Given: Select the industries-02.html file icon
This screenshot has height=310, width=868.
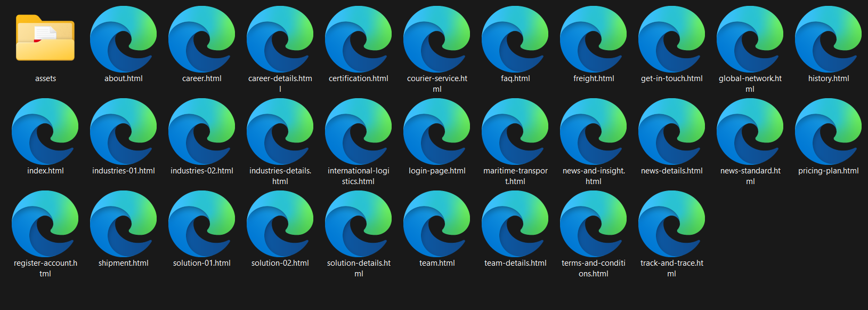Looking at the screenshot, I should (x=202, y=131).
